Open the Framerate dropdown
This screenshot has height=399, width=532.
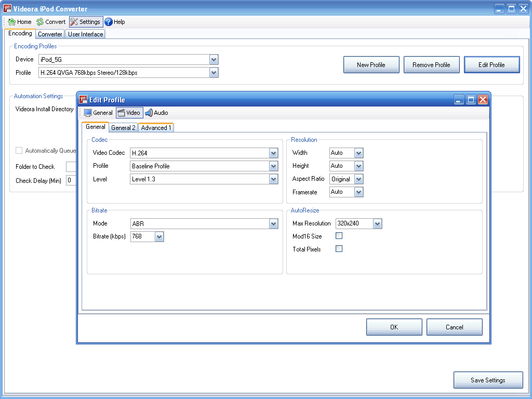pos(358,192)
